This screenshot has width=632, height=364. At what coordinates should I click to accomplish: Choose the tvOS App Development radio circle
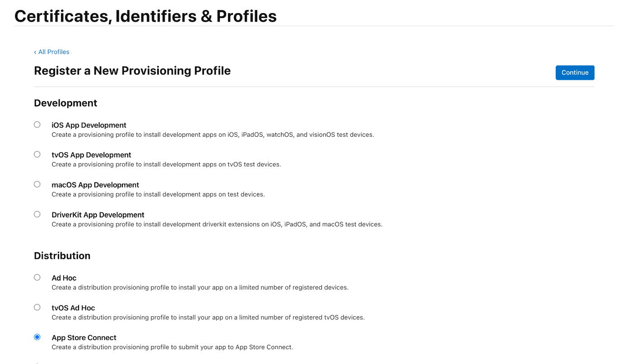(x=37, y=154)
